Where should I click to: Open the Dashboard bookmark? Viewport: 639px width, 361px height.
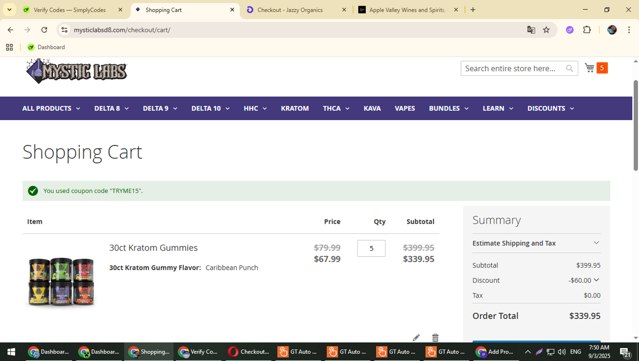click(46, 47)
